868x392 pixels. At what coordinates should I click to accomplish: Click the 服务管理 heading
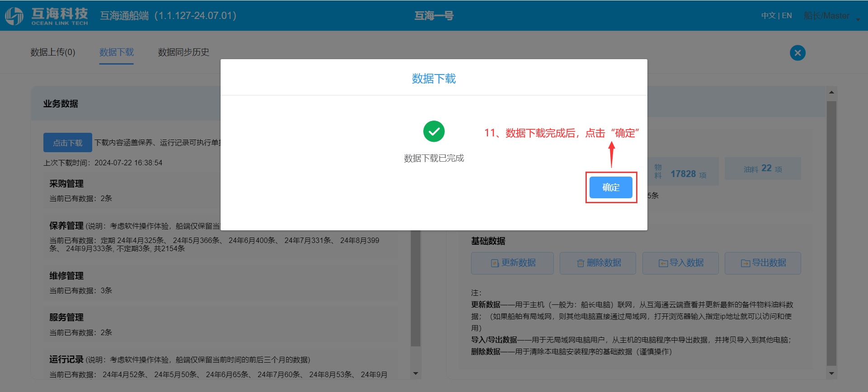pos(66,317)
